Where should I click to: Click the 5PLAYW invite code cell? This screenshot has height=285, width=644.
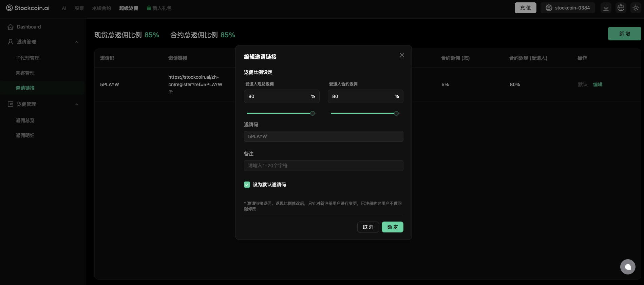click(110, 84)
